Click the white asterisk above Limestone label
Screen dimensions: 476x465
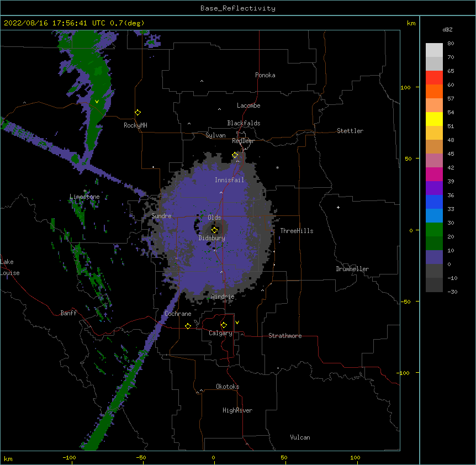[85, 191]
